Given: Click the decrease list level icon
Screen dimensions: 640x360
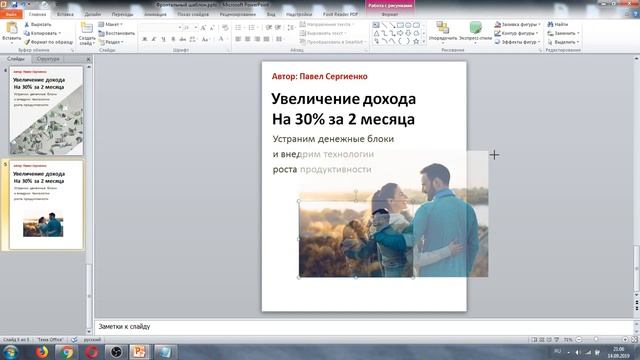Looking at the screenshot, I should (269, 27).
